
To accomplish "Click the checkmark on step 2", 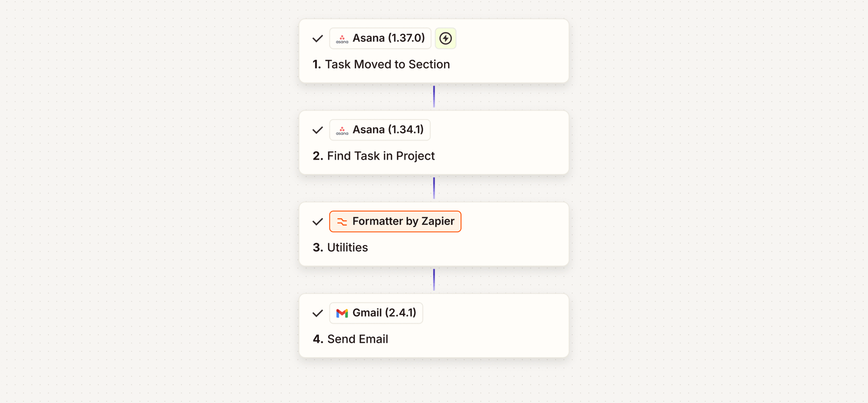I will [318, 130].
